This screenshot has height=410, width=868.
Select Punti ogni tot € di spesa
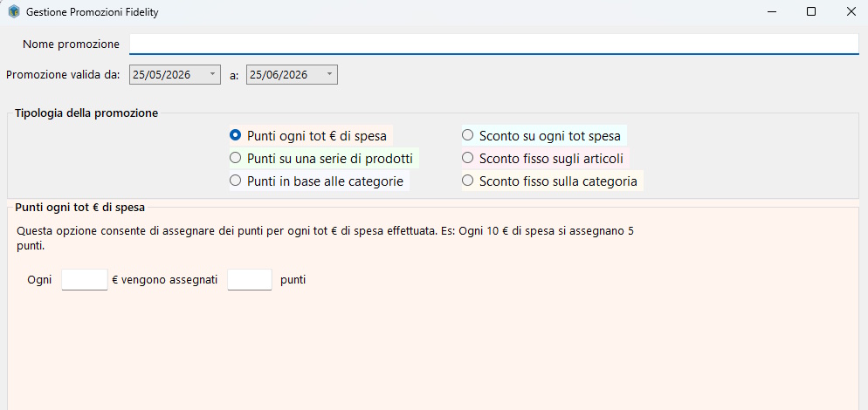(x=311, y=135)
